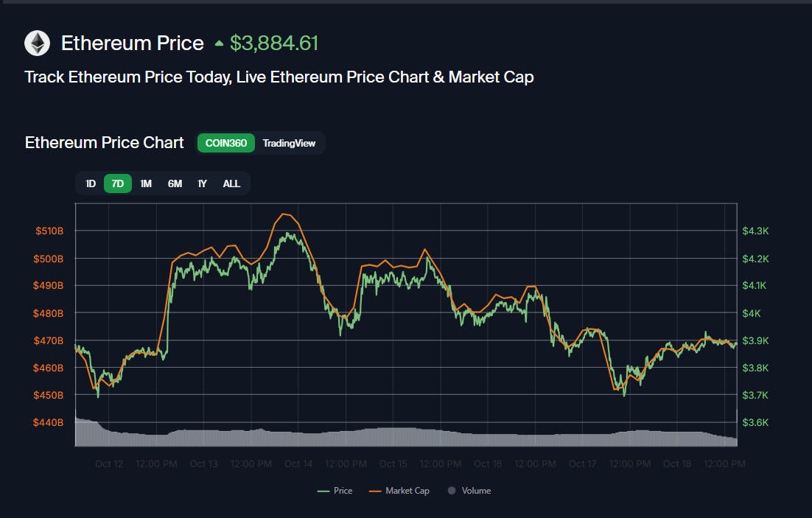Click the Ethereum logo icon
Viewport: 812px width, 518px height.
[37, 43]
